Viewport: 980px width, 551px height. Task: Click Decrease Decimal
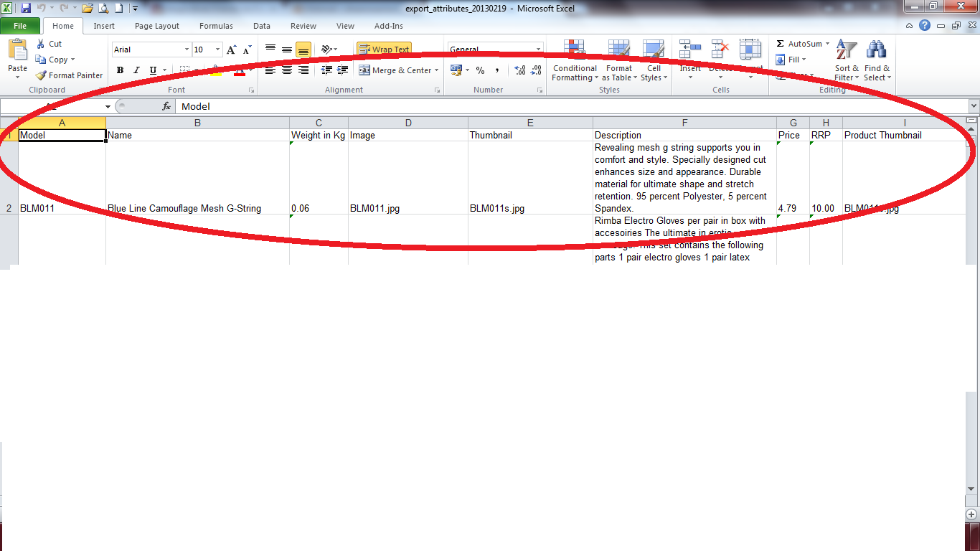(x=536, y=70)
